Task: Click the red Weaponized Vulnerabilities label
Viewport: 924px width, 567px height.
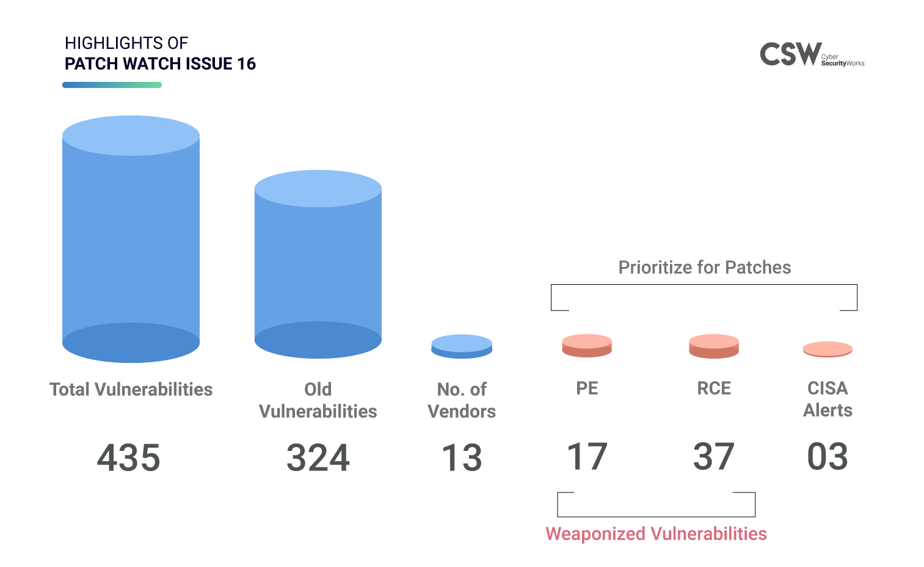Action: [x=656, y=533]
